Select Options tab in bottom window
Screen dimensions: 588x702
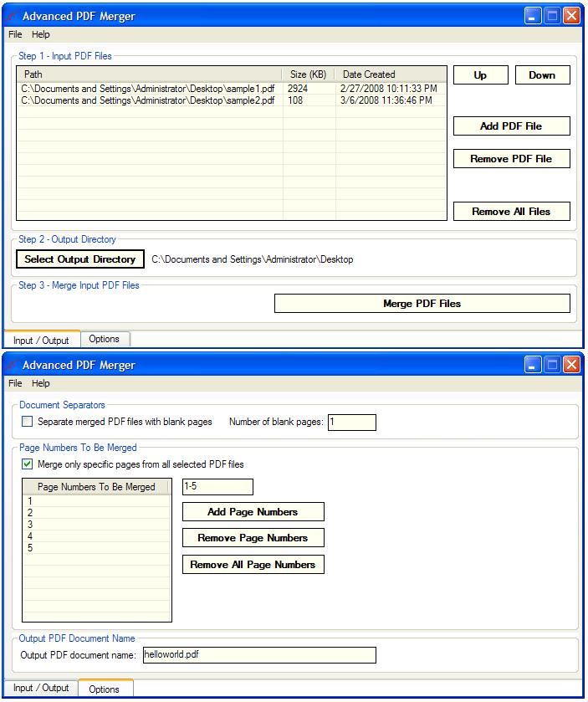105,689
